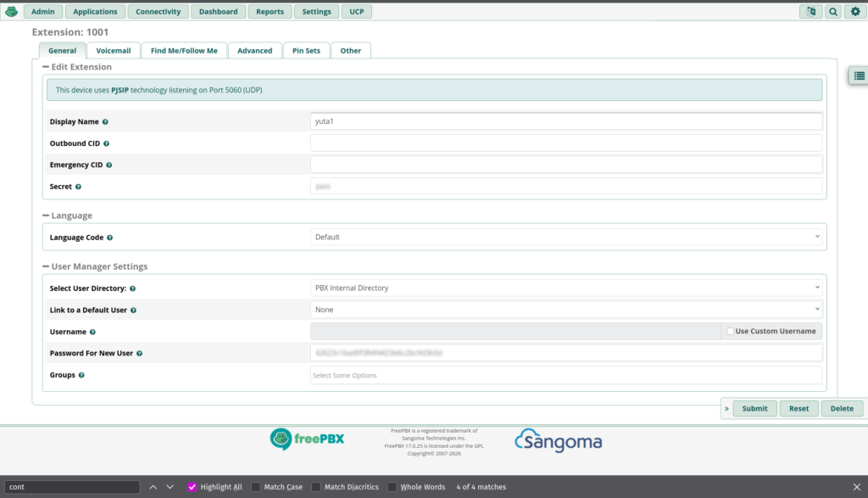The height and width of the screenshot is (498, 868).
Task: Click the search magnifier icon
Action: pyautogui.click(x=833, y=12)
